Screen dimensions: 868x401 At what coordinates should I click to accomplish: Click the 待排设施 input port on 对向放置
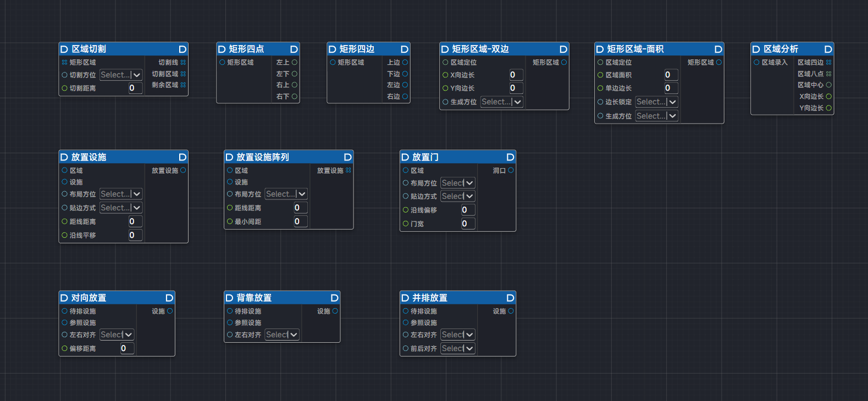tap(64, 311)
